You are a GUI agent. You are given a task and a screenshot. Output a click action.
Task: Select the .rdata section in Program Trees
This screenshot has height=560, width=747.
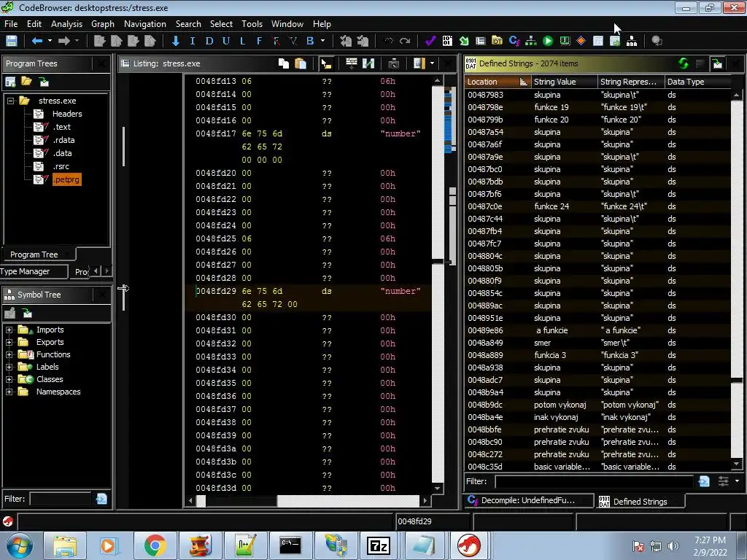coord(63,140)
